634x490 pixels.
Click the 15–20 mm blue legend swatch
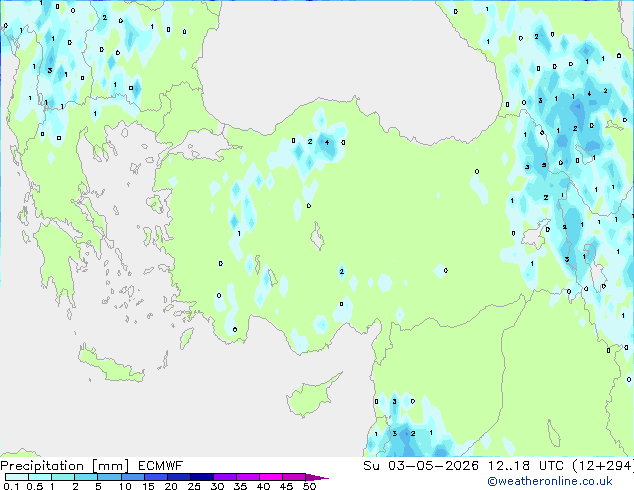pyautogui.click(x=155, y=477)
